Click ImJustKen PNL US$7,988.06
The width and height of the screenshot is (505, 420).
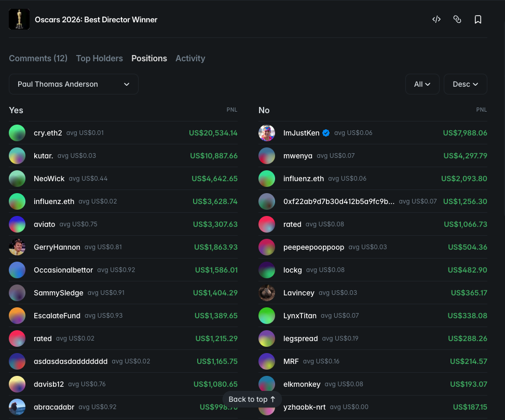(465, 133)
